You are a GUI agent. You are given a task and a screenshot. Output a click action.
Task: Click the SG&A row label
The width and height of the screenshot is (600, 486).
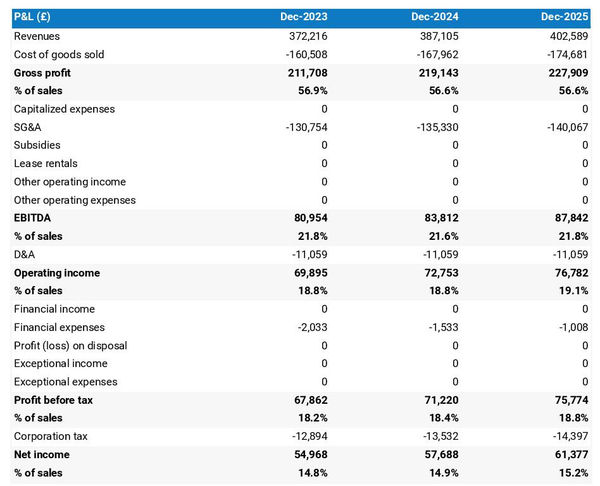[x=30, y=127]
